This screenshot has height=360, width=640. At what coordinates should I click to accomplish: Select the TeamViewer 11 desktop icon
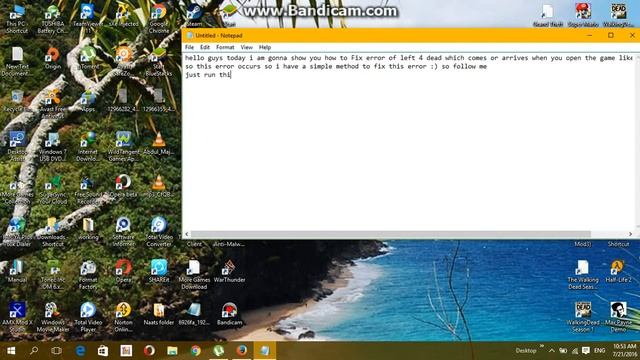coord(88,18)
